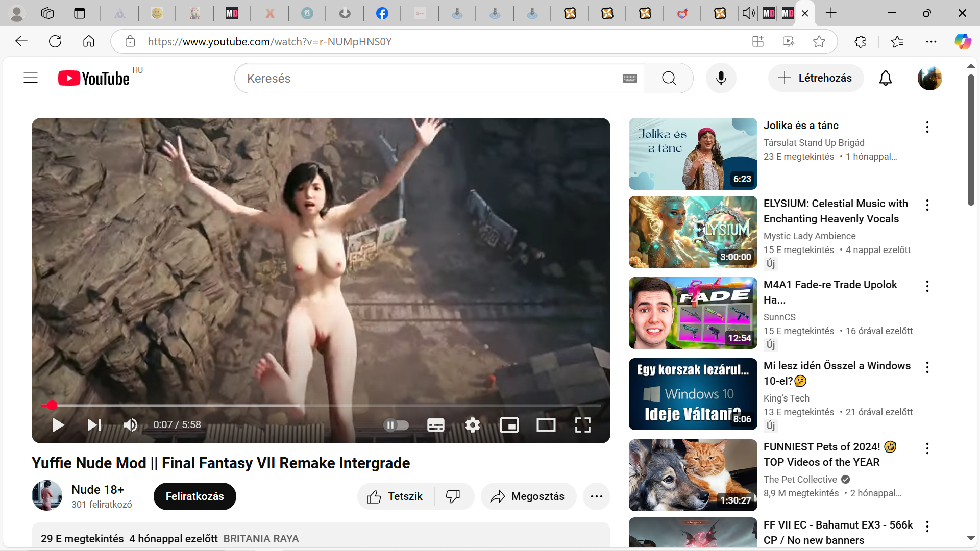This screenshot has height=551, width=980.
Task: Open options for FF VII EC Bahamut video
Action: 927,527
